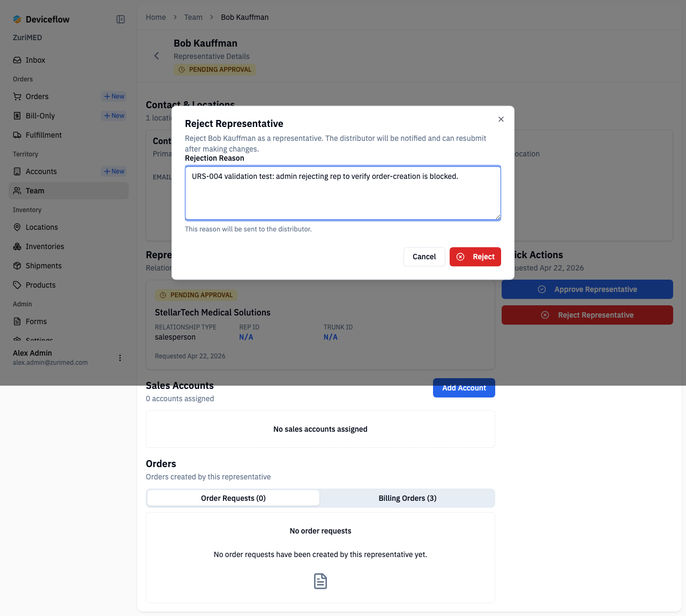Click the TRUNK ID N/A value
The image size is (686, 616).
[x=331, y=337]
